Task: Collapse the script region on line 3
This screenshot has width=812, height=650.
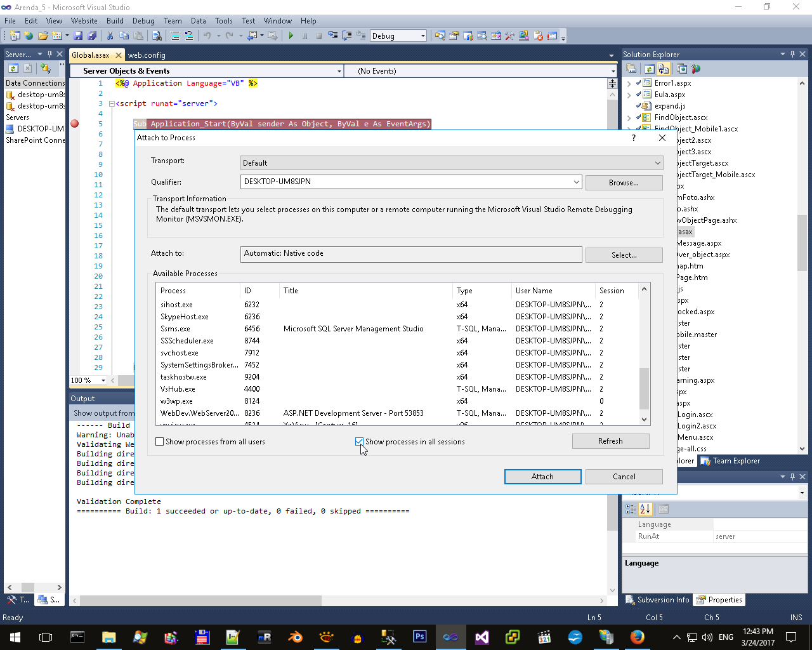Action: (x=112, y=103)
